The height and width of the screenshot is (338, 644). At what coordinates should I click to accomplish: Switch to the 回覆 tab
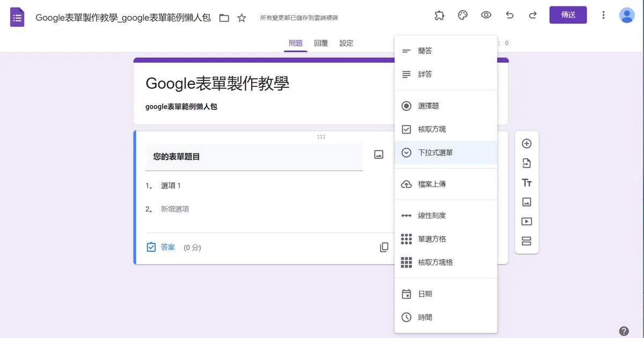click(321, 43)
